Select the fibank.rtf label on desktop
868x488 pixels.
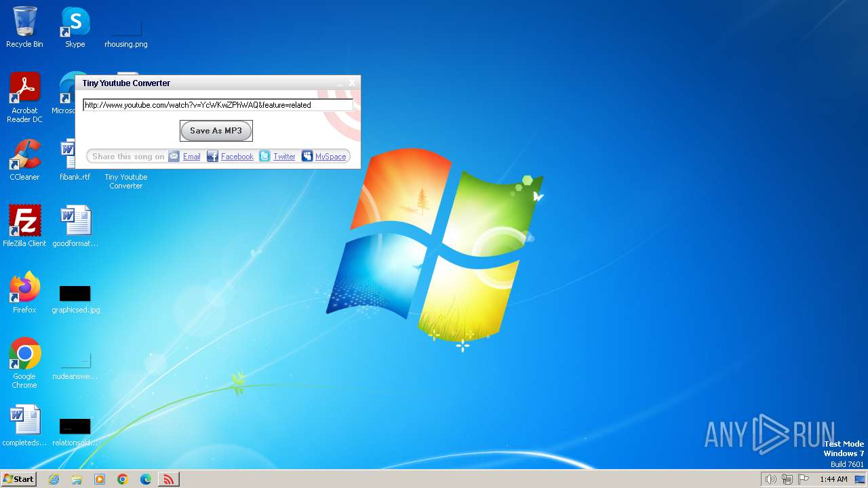[x=75, y=177]
